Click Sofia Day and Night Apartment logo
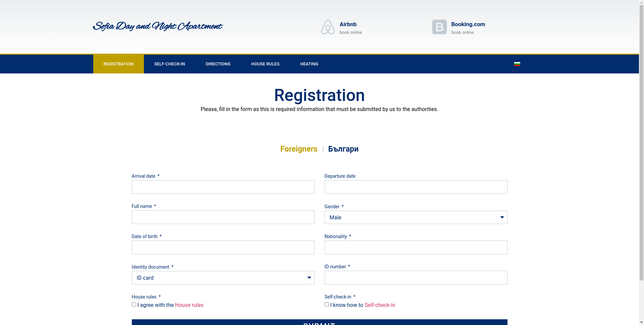 tap(157, 26)
